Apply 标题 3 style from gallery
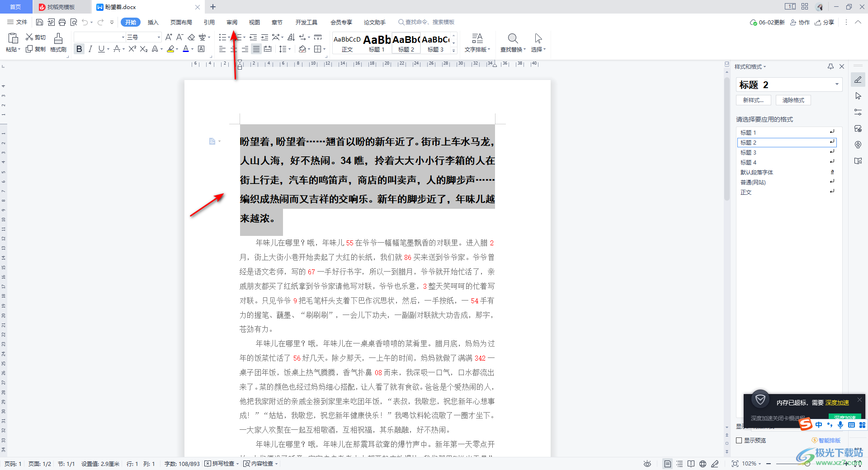The width and height of the screenshot is (868, 470). (x=436, y=43)
